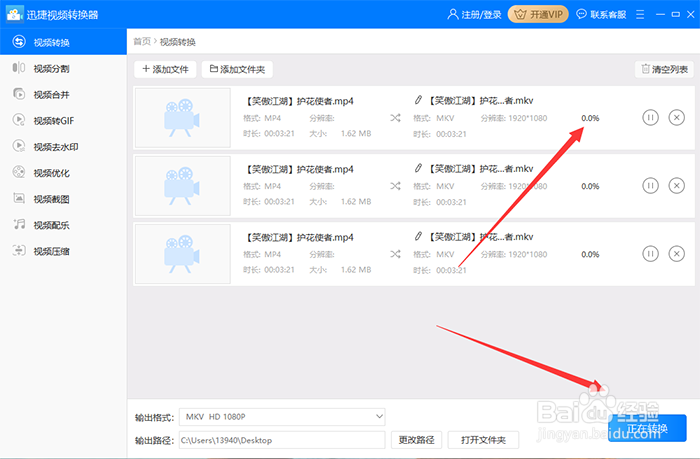
Task: Click the 视频转换 breadcrumb text
Action: (178, 42)
